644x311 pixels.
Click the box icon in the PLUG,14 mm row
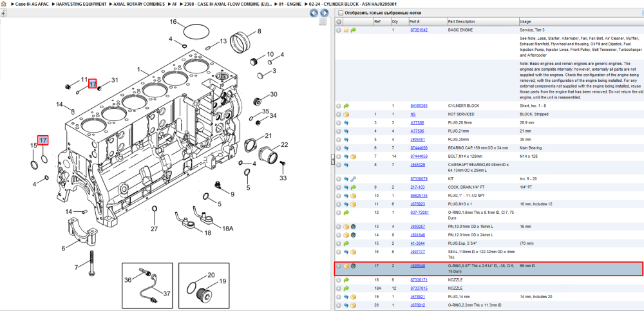point(353,297)
